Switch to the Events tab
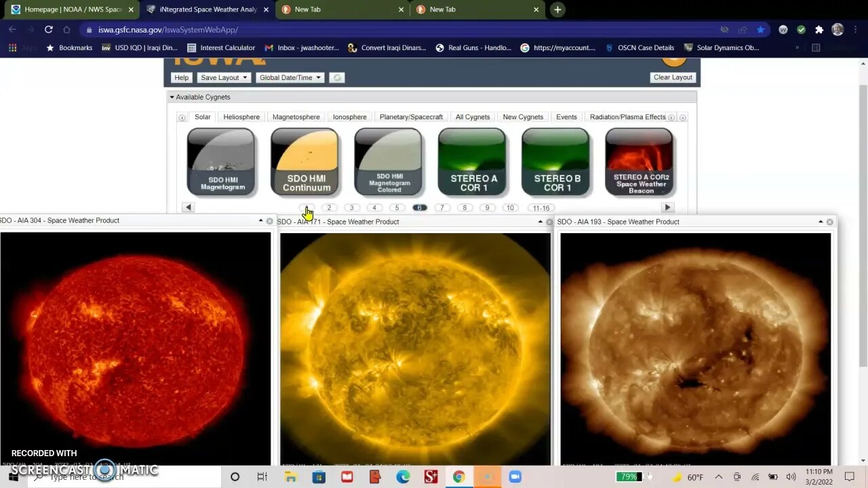868x488 pixels. point(566,117)
